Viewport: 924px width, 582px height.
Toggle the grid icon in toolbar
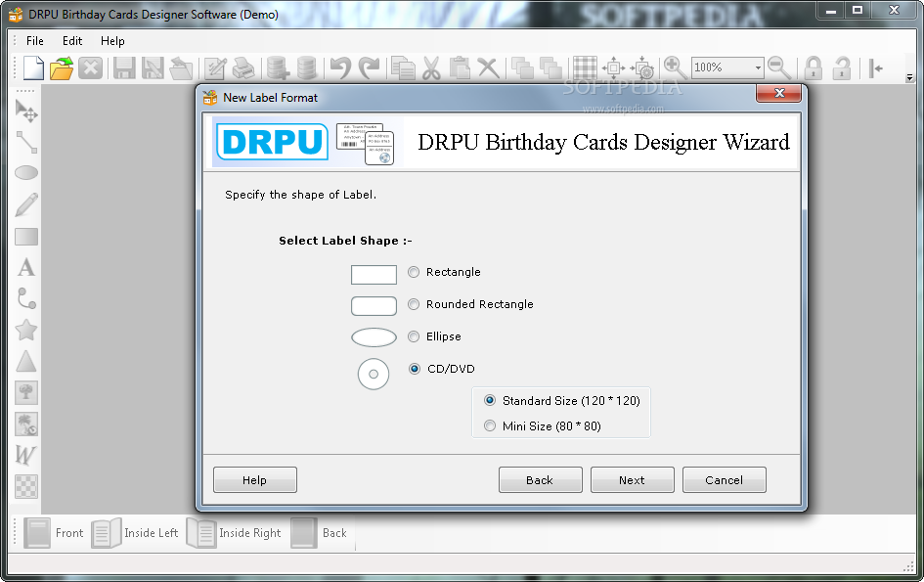(x=585, y=67)
